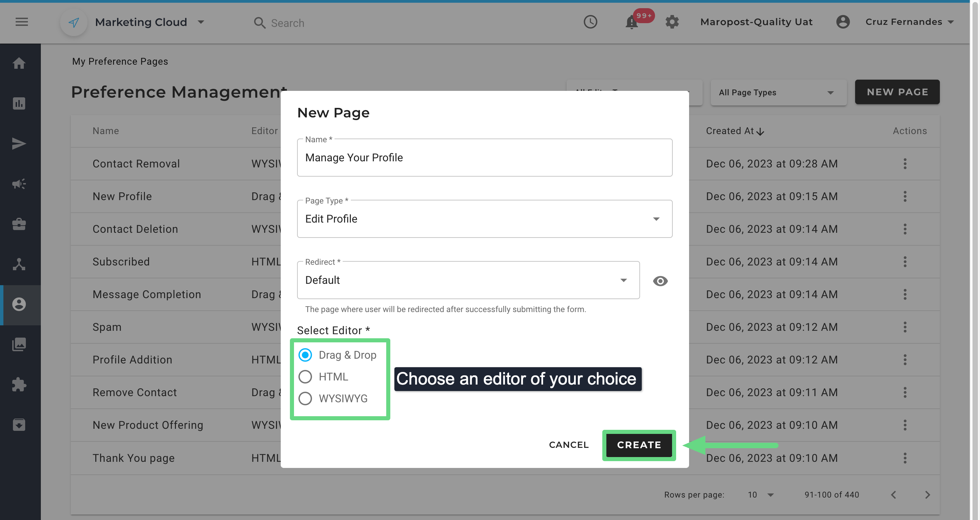This screenshot has width=980, height=520.
Task: Open the clock history icon
Action: tap(590, 22)
